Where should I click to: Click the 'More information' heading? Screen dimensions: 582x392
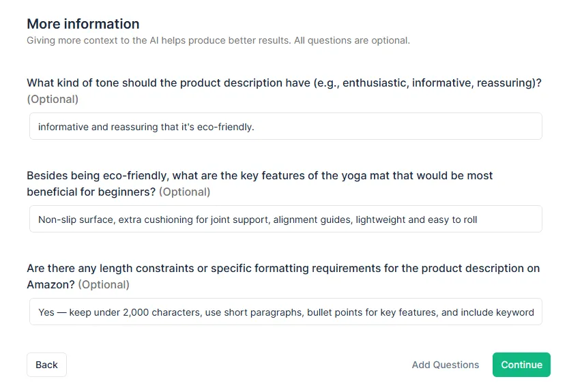83,24
